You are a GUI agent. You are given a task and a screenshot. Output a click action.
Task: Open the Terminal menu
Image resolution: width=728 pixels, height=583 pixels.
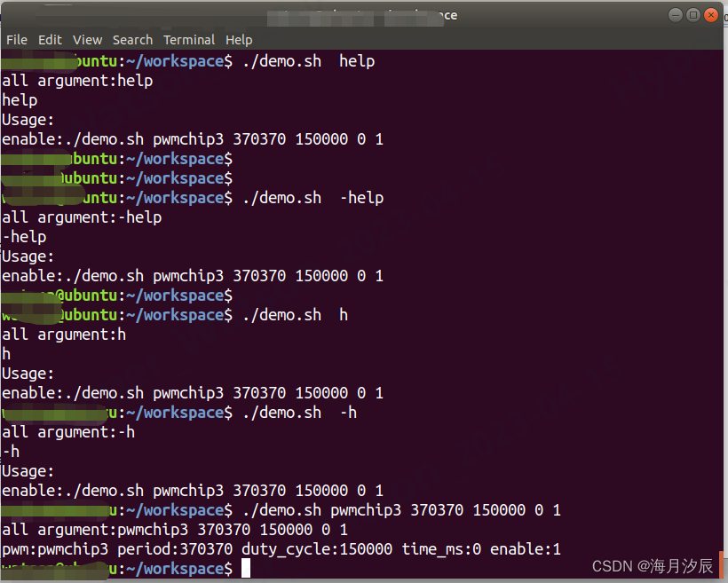189,39
